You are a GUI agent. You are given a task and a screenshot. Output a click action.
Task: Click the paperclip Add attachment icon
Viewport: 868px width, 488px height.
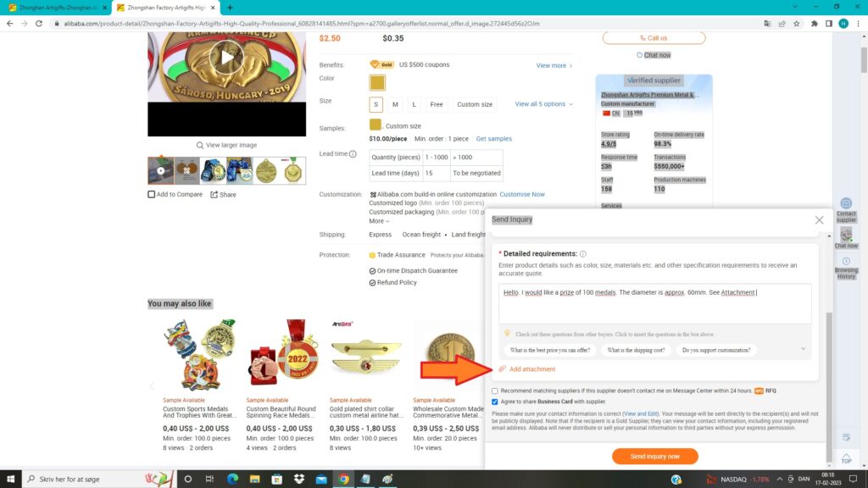[x=502, y=369]
